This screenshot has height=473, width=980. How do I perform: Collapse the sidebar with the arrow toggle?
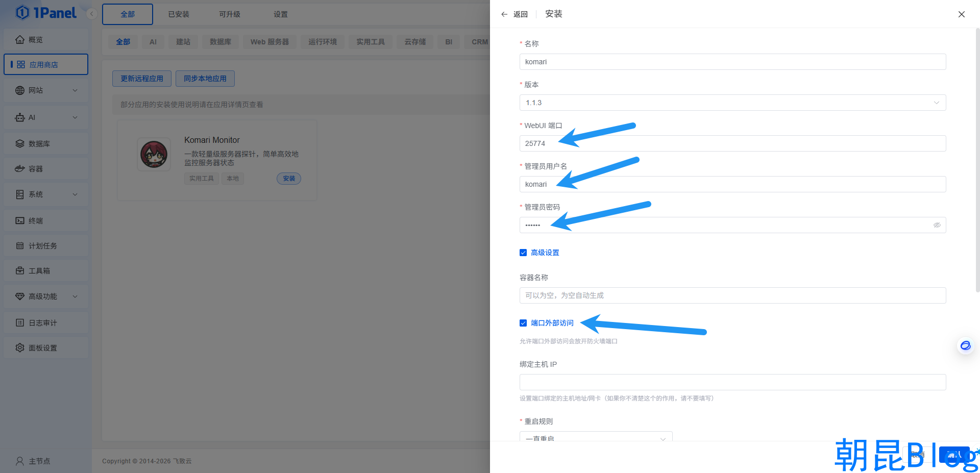92,14
